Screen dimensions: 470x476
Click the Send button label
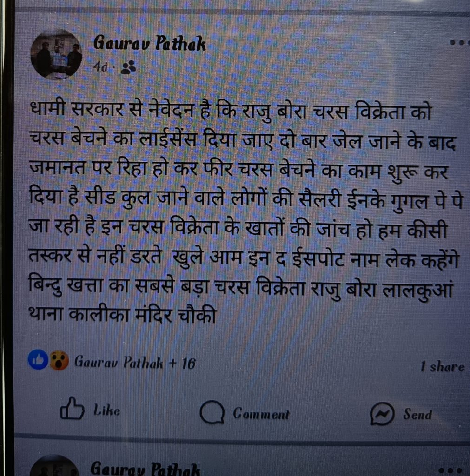click(x=417, y=414)
